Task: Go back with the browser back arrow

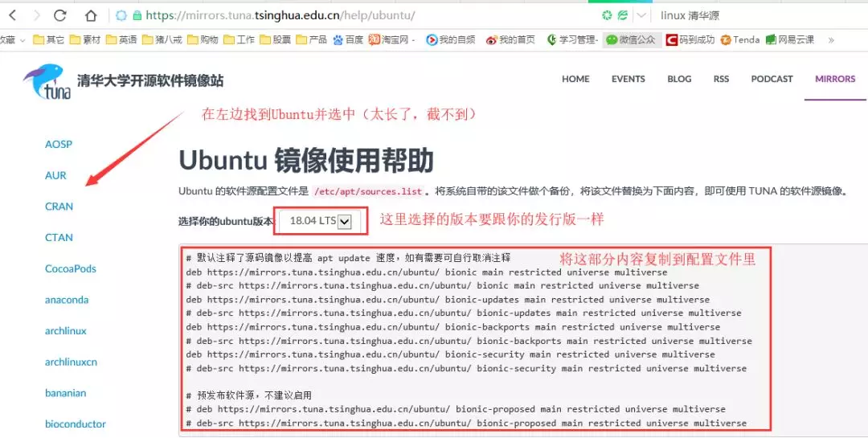Action: [x=12, y=15]
